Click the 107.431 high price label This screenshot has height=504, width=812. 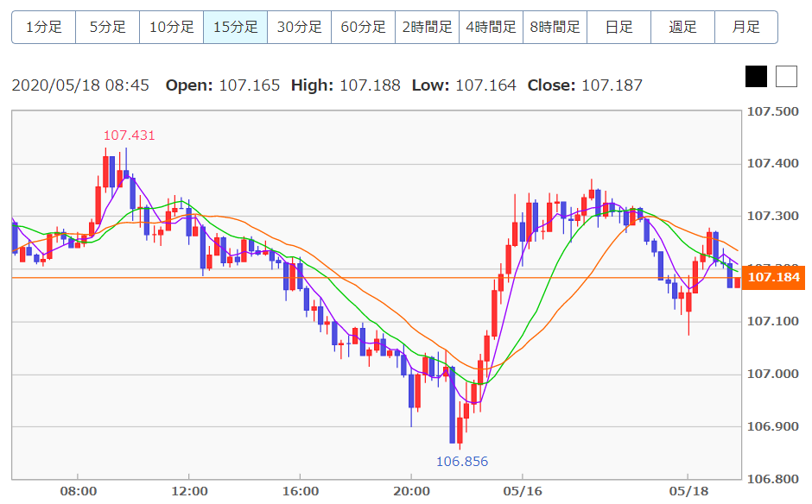129,135
